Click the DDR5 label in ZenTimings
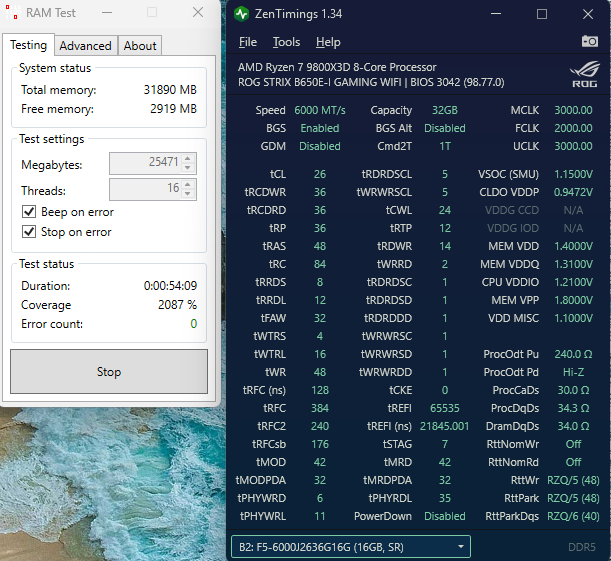Viewport: 611px width, 561px height. (x=582, y=547)
